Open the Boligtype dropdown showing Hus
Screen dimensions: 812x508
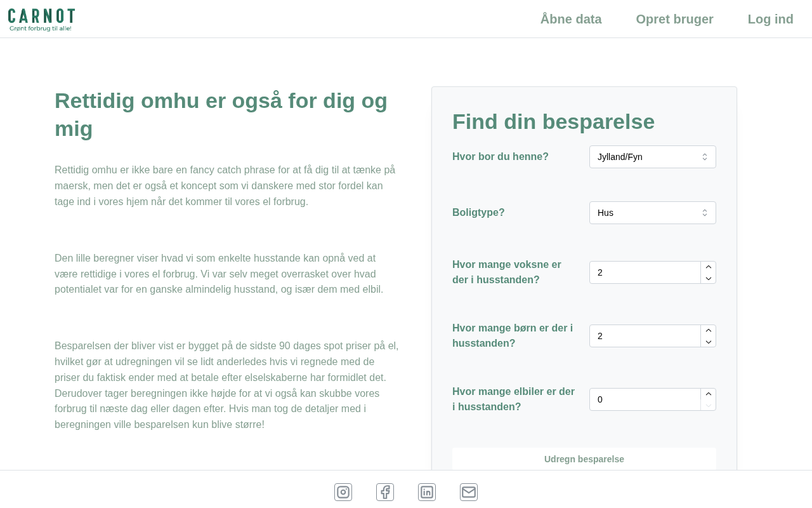click(652, 213)
